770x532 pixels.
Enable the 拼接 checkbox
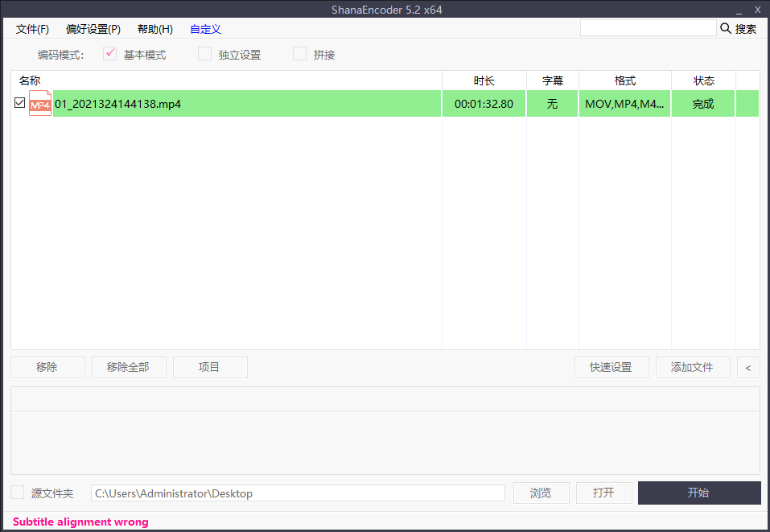(x=299, y=54)
